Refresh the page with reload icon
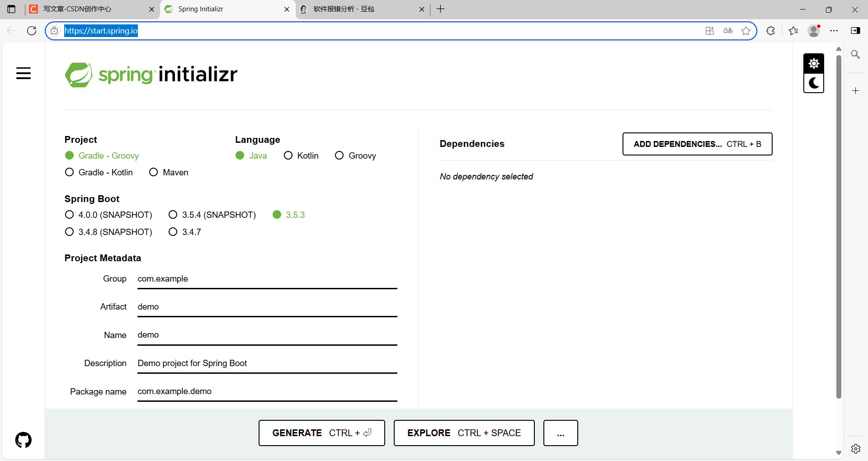This screenshot has height=461, width=868. coord(32,31)
